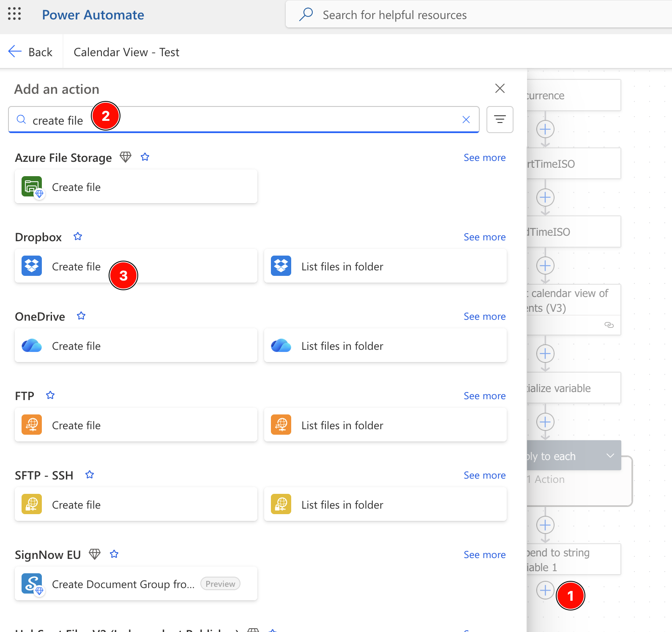Screen dimensions: 672x632
Task: Star the SFTP - SSH connector
Action: pos(90,475)
